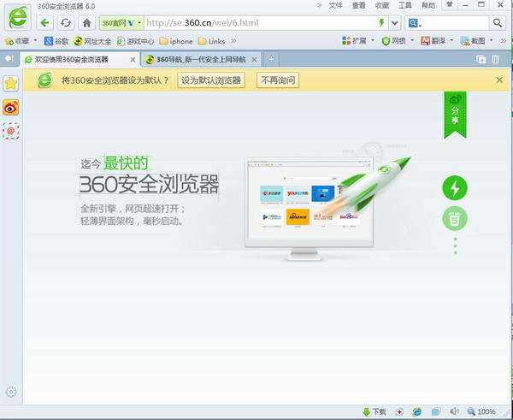Viewport: 513px width, 420px height.
Task: Expand the 扩展 dropdown arrow
Action: pyautogui.click(x=373, y=40)
